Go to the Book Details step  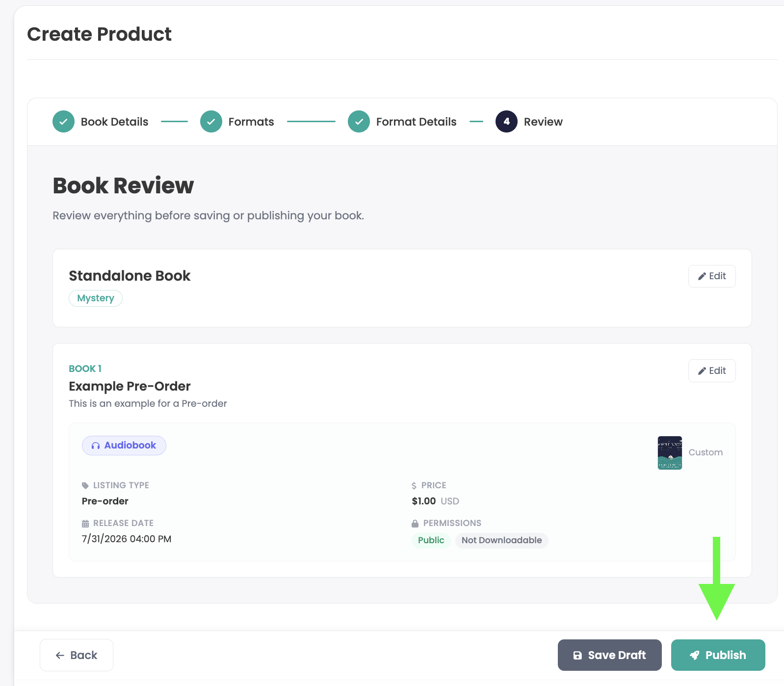(x=114, y=122)
